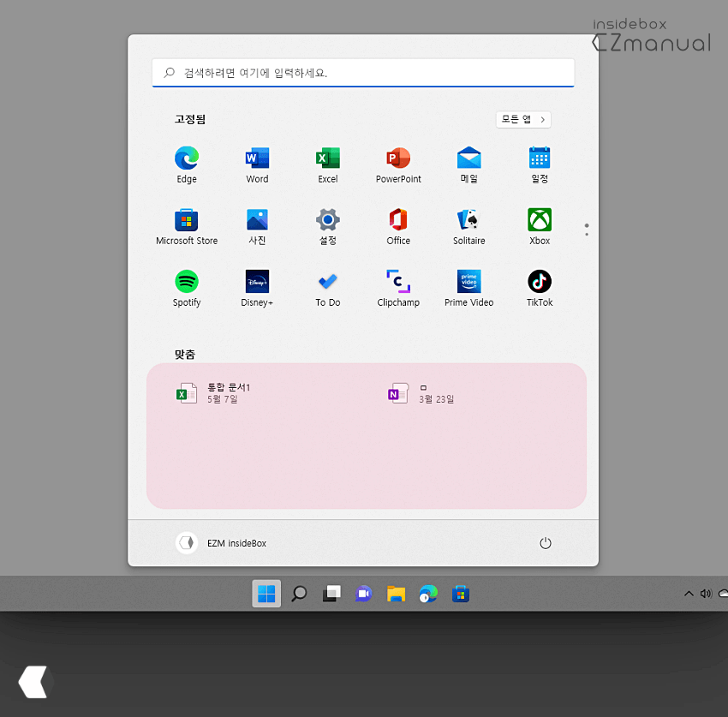Open the 일정 calendar app
Image resolution: width=728 pixels, height=717 pixels.
[539, 158]
